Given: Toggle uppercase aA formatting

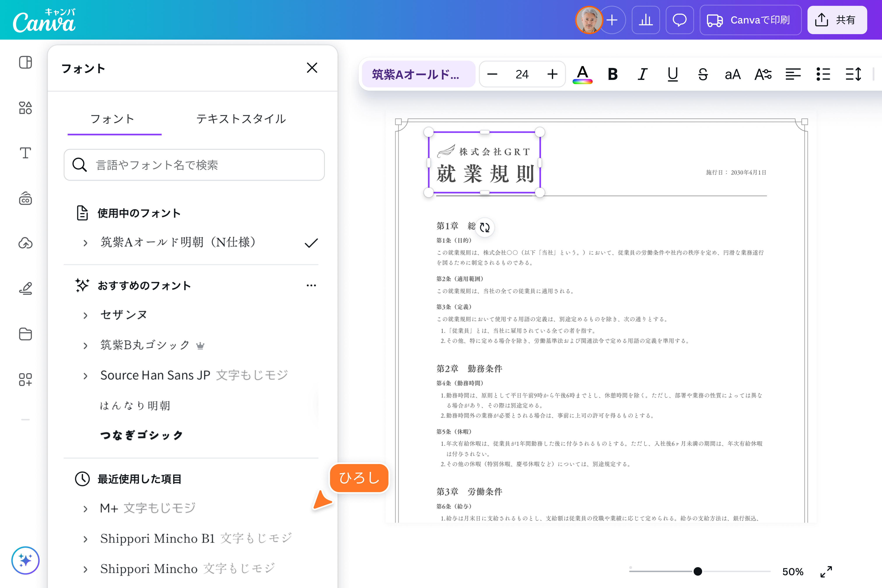Looking at the screenshot, I should coord(733,74).
